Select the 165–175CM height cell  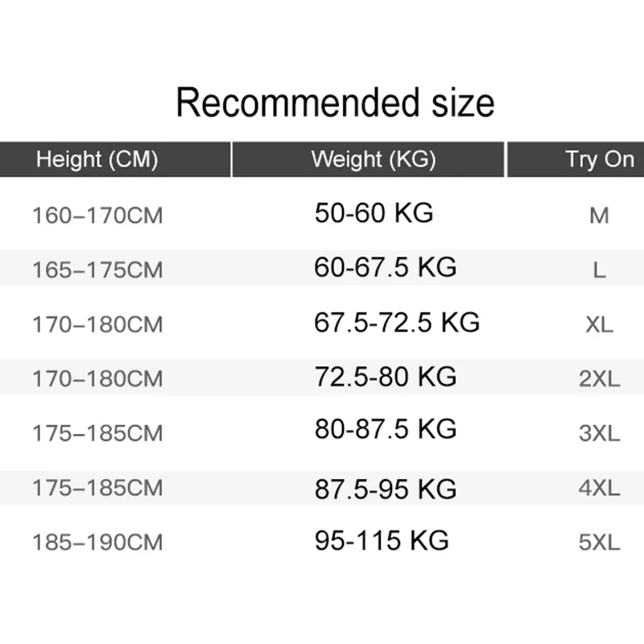click(x=97, y=270)
